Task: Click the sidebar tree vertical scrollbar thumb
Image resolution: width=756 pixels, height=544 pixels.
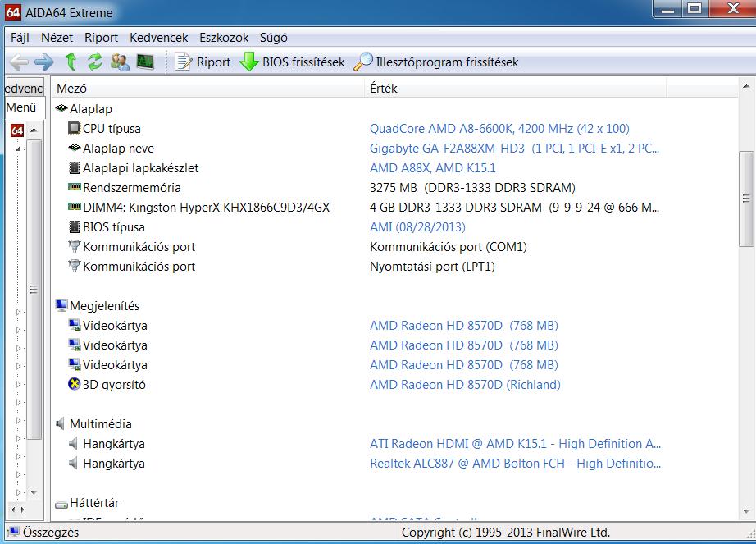Action: pos(34,290)
